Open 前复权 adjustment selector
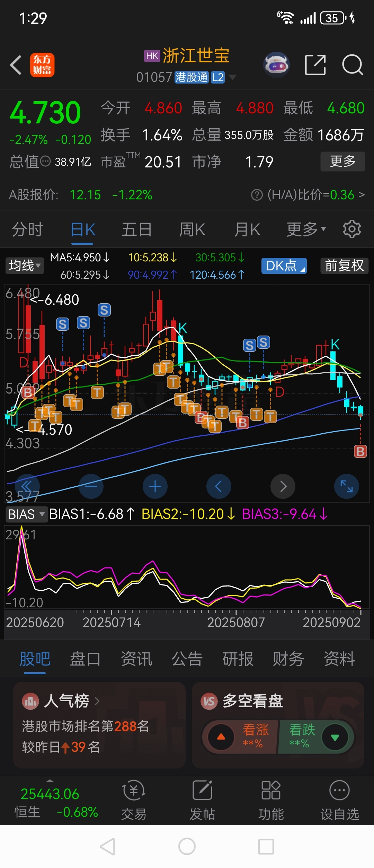 click(344, 266)
